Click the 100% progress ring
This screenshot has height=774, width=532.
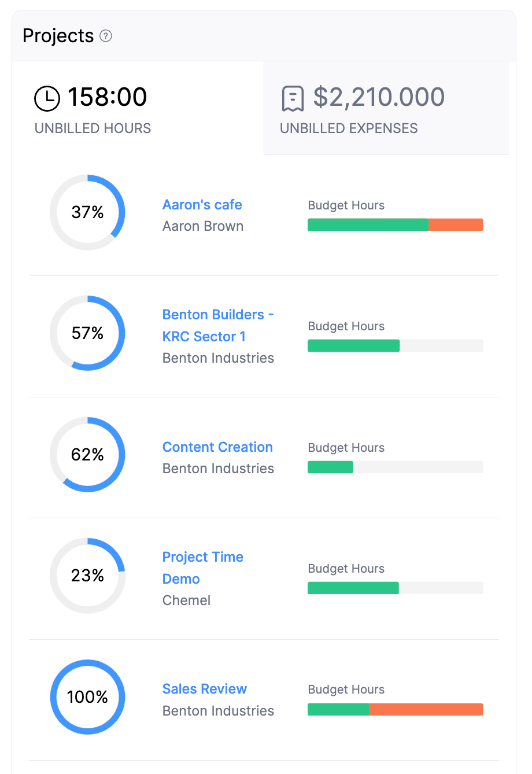(x=87, y=697)
